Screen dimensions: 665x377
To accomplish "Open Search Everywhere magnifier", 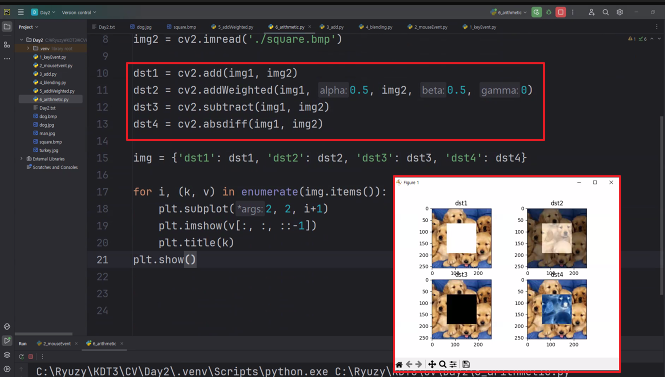I will click(x=606, y=12).
